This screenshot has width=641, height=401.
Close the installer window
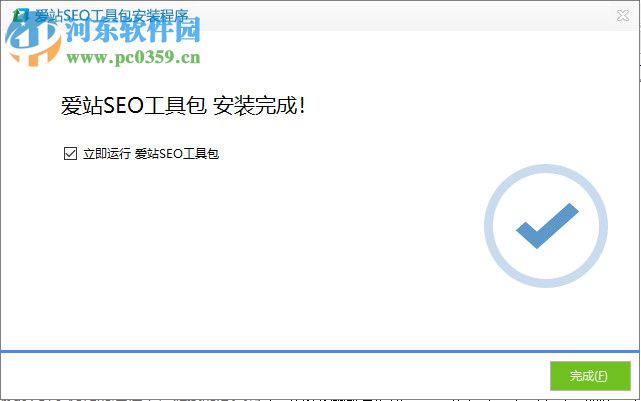tap(623, 16)
